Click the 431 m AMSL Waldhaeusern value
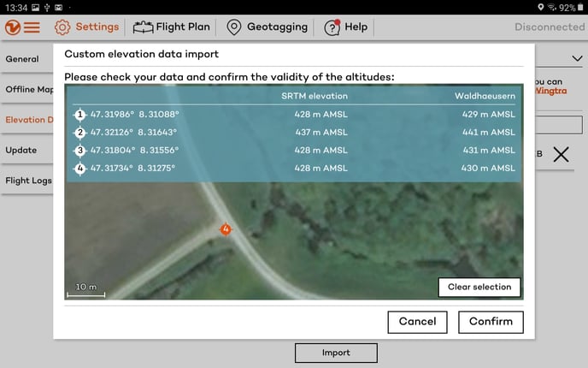 pos(489,151)
